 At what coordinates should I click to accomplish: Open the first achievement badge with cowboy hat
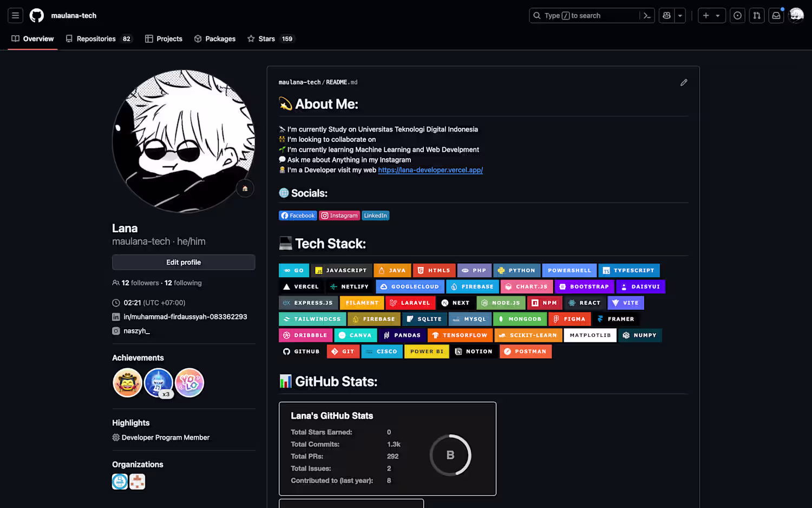click(x=127, y=383)
